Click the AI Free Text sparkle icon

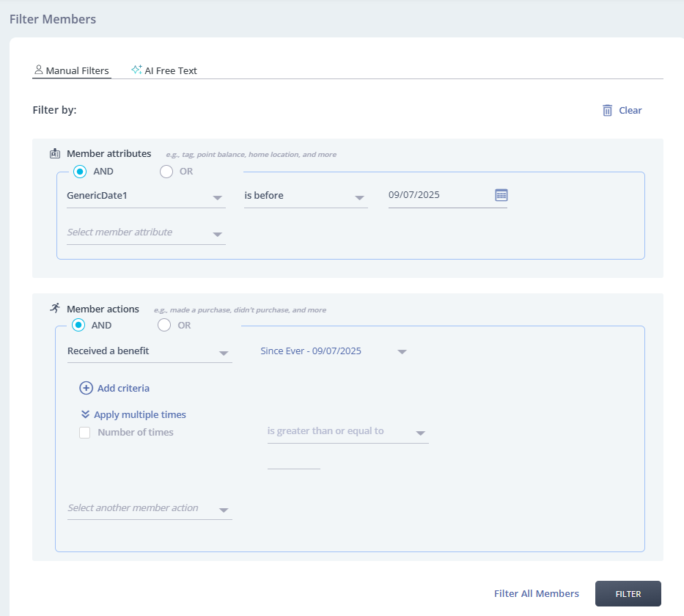136,70
